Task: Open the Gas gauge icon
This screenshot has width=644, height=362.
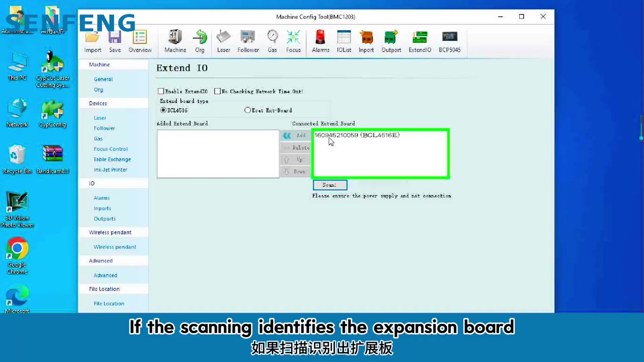Action: 272,41
